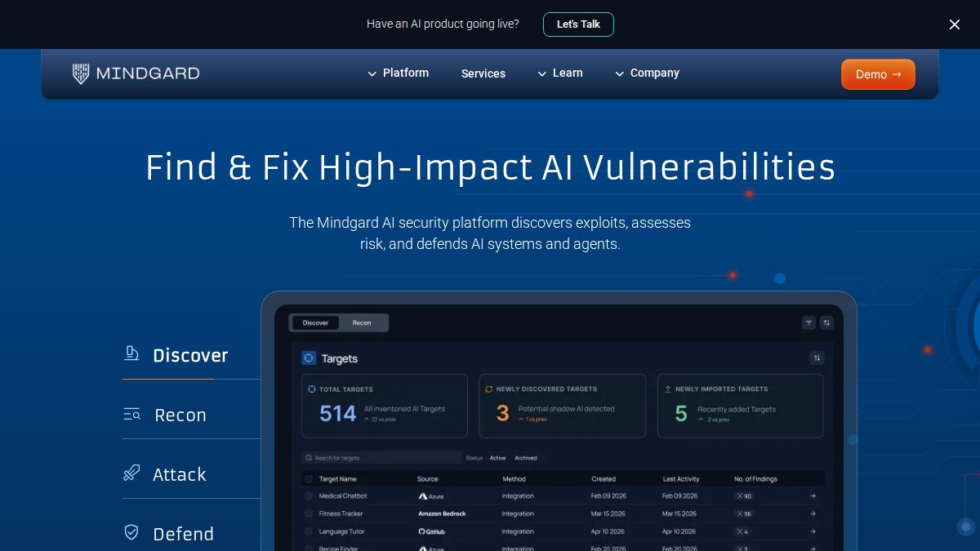Image resolution: width=980 pixels, height=551 pixels.
Task: Click the Created column header
Action: click(604, 479)
